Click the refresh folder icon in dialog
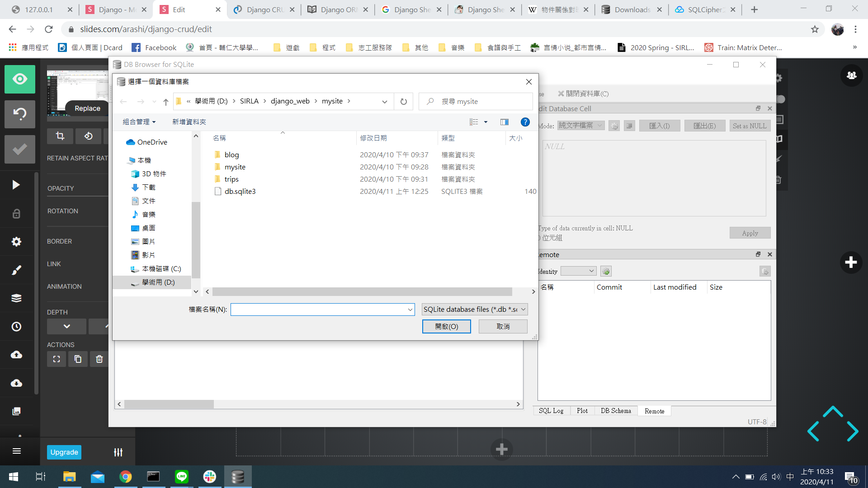 [x=403, y=102]
